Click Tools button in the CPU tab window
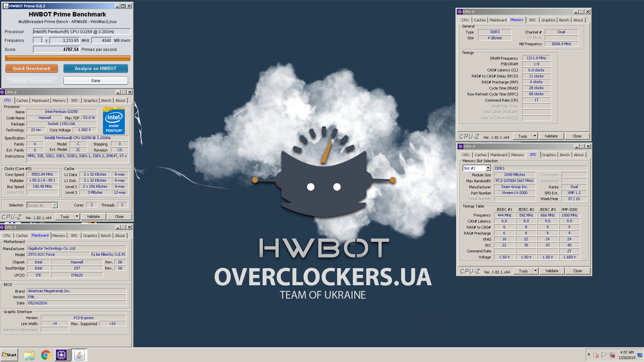Screen dimensions: 644x362 pyautogui.click(x=65, y=217)
